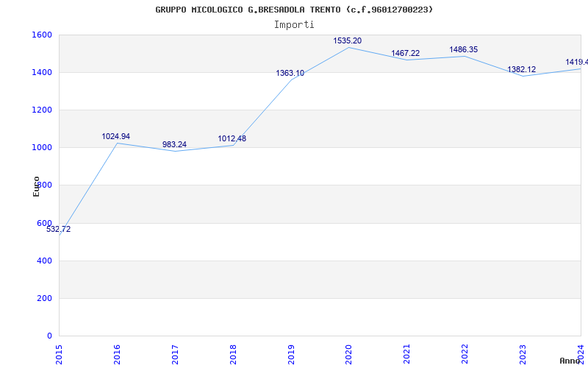
Task: Click the 2022 x-axis year label
Action: pos(465,354)
